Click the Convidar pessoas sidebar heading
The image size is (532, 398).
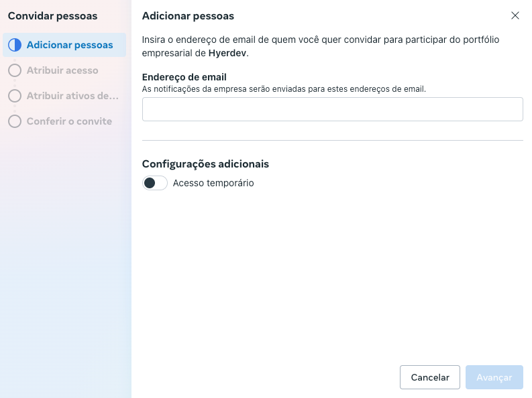[x=52, y=15]
